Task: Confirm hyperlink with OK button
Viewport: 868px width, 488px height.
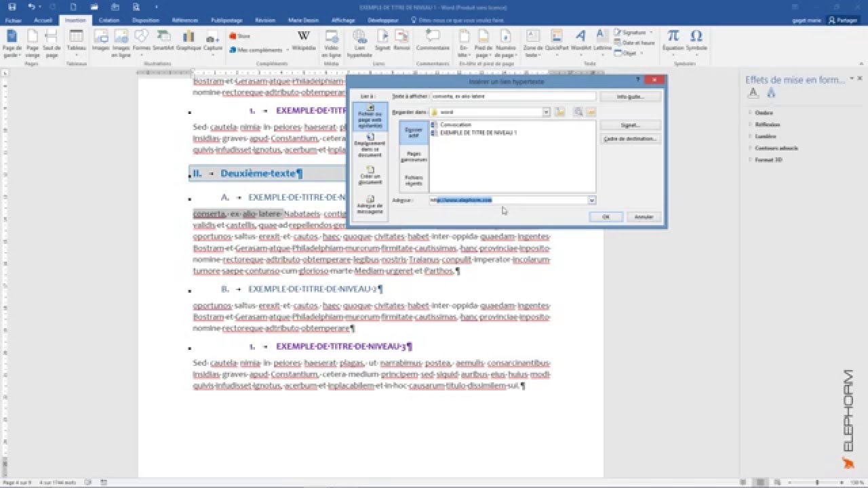Action: (606, 217)
